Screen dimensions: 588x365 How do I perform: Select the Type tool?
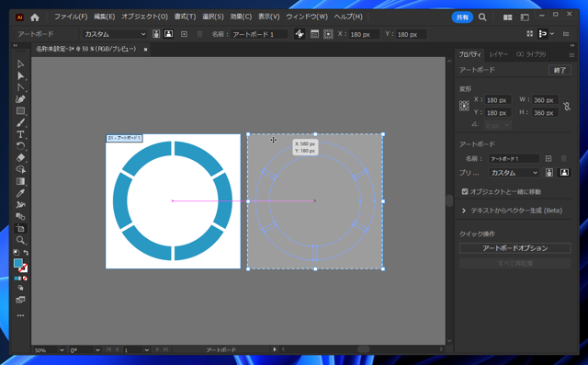coord(20,134)
